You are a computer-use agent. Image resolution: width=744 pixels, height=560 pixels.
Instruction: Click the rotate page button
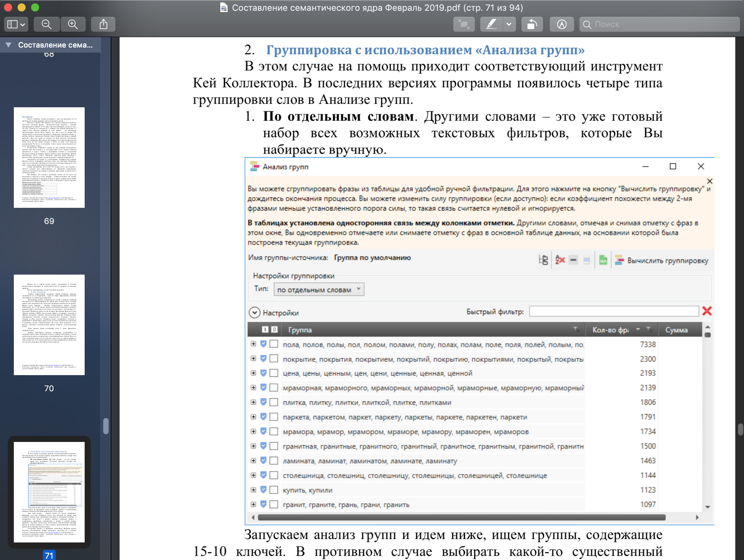point(532,24)
